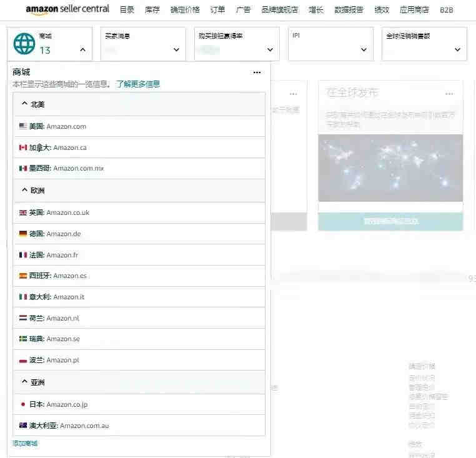Screen dimensions: 476x458
Task: Click the Germany flag icon
Action: (23, 234)
